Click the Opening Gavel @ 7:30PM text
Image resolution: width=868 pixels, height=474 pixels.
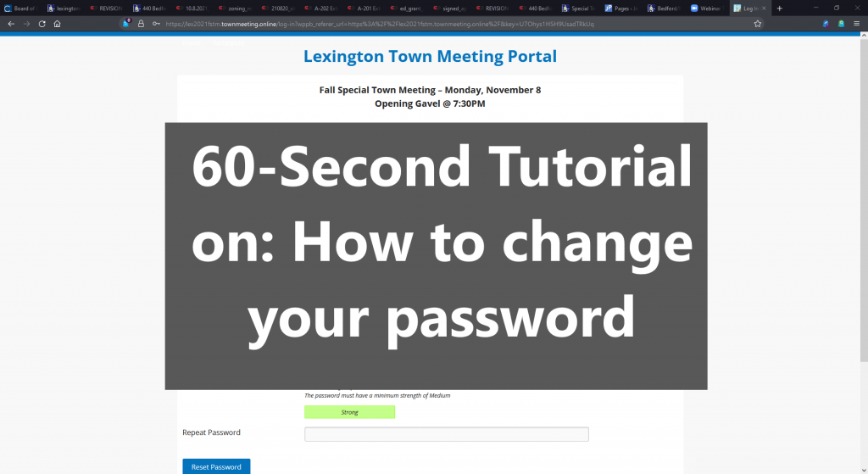[x=430, y=103]
